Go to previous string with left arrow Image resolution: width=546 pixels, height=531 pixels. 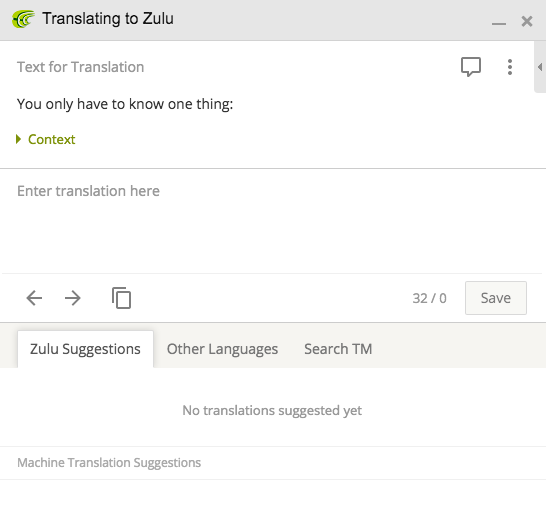click(34, 298)
